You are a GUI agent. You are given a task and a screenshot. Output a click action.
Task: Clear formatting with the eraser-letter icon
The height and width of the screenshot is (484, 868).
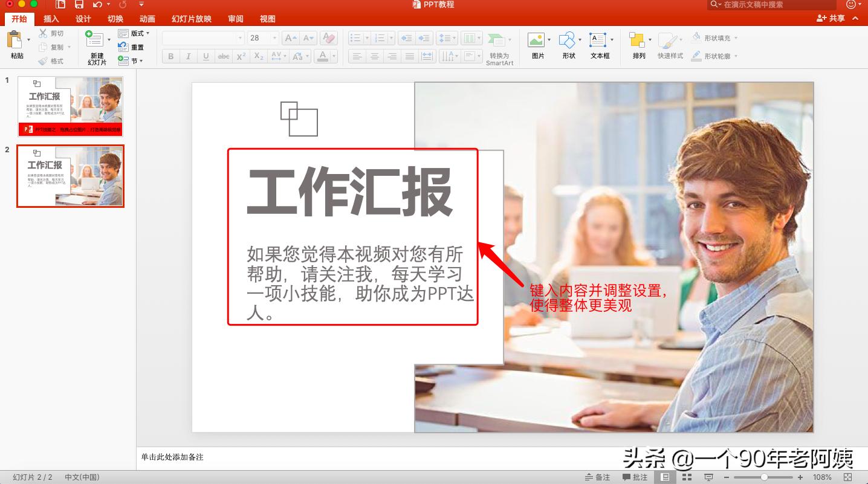328,37
